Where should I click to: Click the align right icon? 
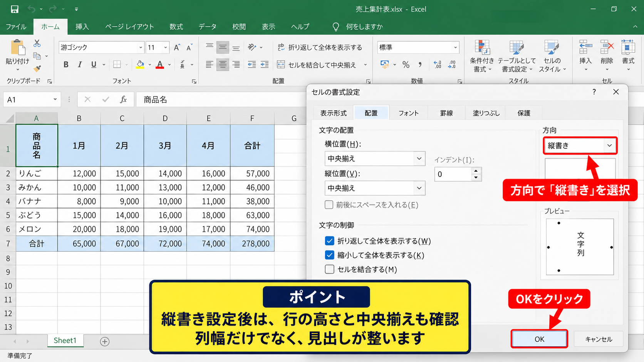click(x=236, y=65)
